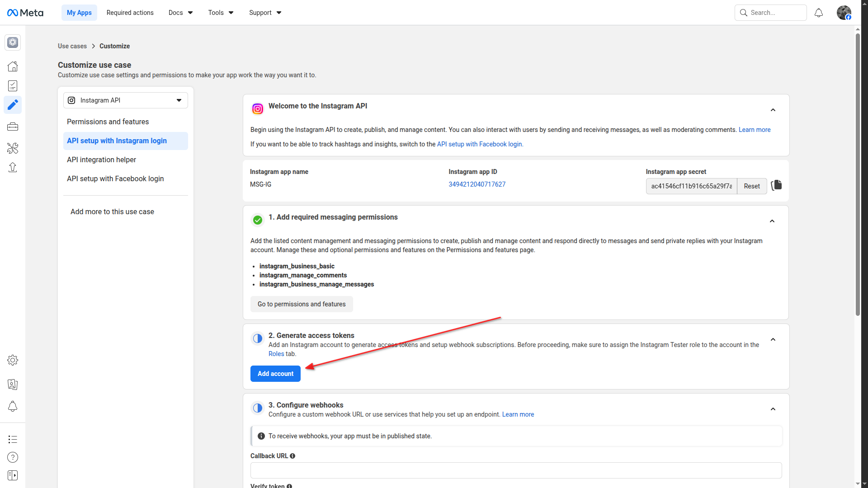The width and height of the screenshot is (868, 488).
Task: Open the checklist icon in sidebar
Action: tap(13, 86)
